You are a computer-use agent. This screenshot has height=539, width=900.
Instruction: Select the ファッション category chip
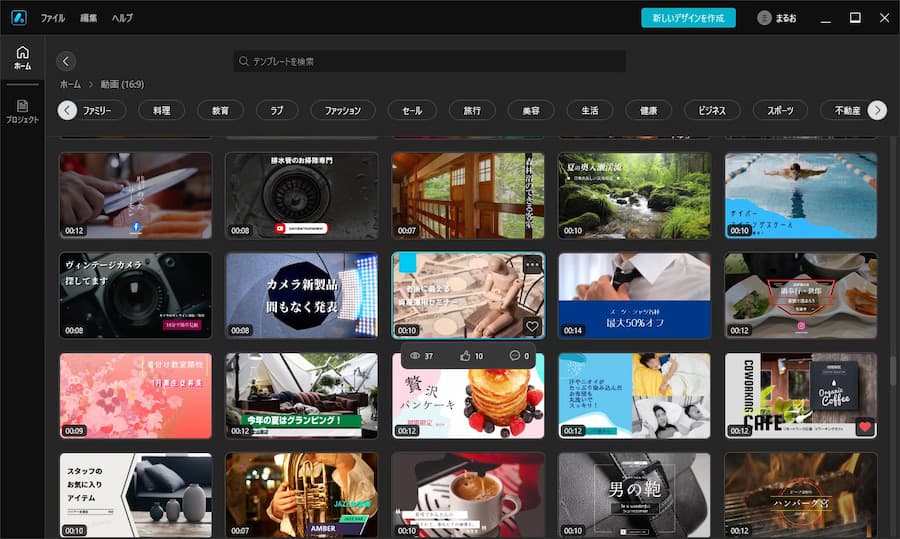[x=343, y=110]
